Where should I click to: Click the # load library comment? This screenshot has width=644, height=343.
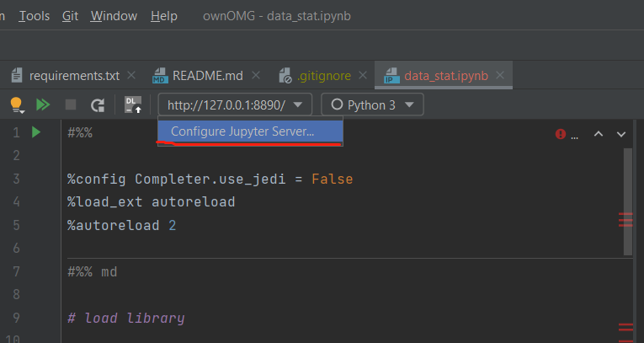pos(126,318)
